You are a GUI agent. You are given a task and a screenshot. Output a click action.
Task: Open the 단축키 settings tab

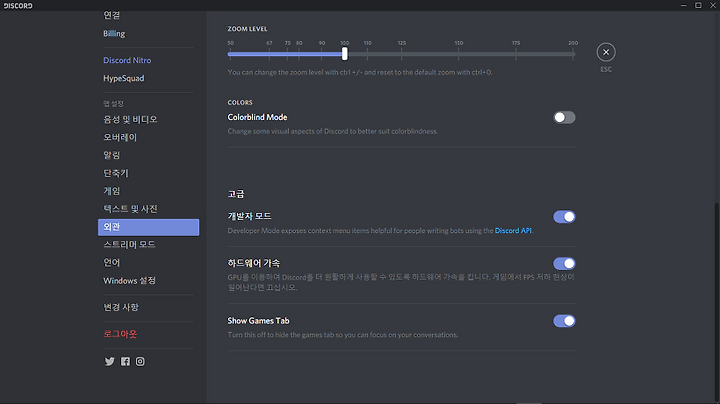[x=148, y=173]
